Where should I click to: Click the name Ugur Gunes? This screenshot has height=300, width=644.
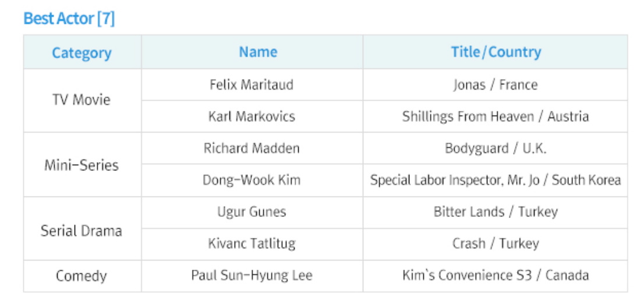252,212
